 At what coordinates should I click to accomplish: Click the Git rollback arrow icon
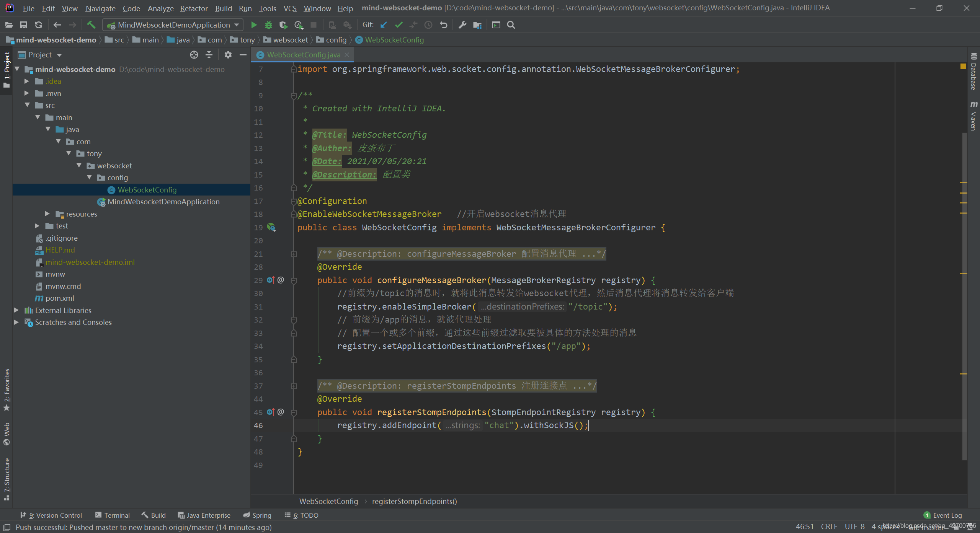point(444,25)
